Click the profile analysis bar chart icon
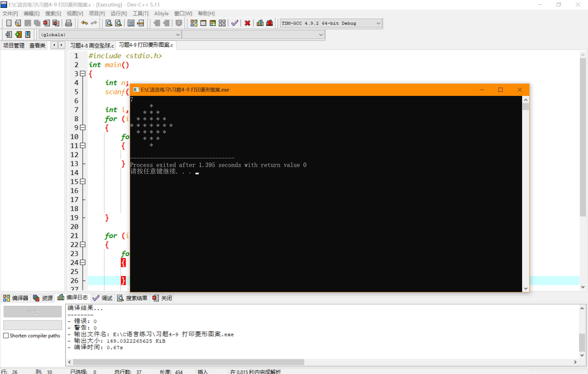The height and width of the screenshot is (374, 588). [x=260, y=23]
